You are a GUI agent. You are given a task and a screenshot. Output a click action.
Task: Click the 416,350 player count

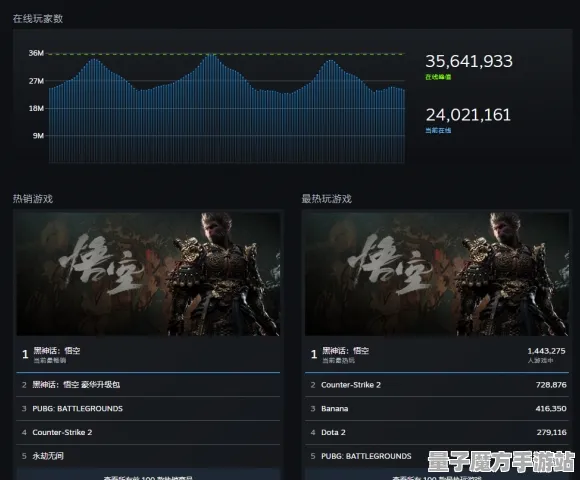551,408
